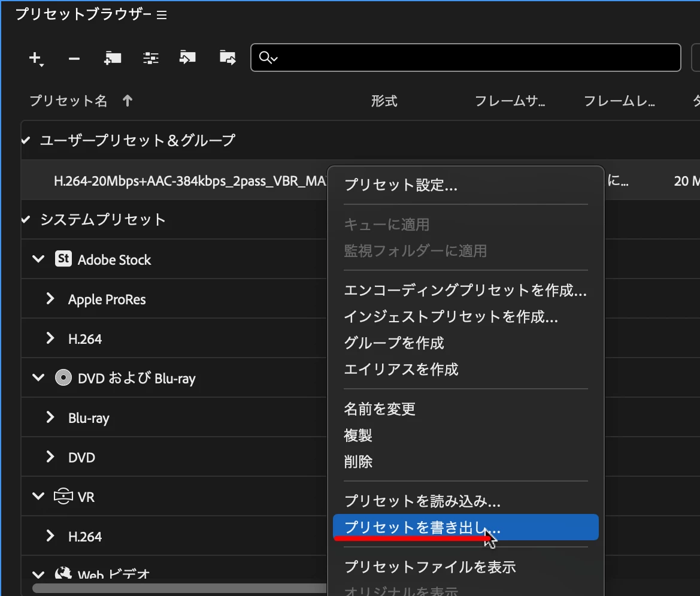This screenshot has width=700, height=596.
Task: Click the search magnifier dropdown icon
Action: [x=268, y=58]
